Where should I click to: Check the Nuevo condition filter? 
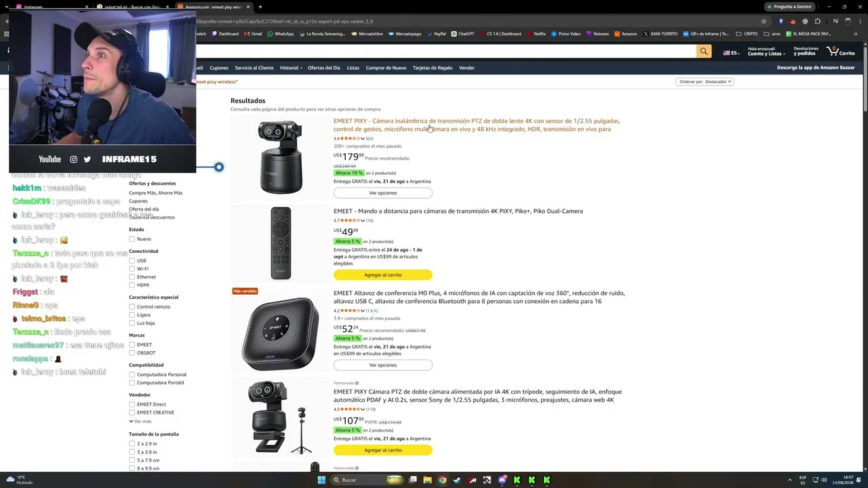132,239
